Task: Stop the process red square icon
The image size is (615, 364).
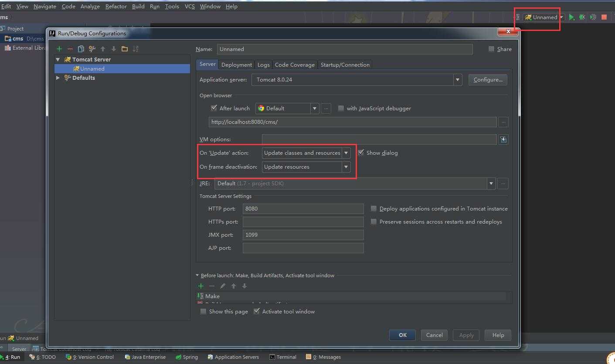Action: 604,17
